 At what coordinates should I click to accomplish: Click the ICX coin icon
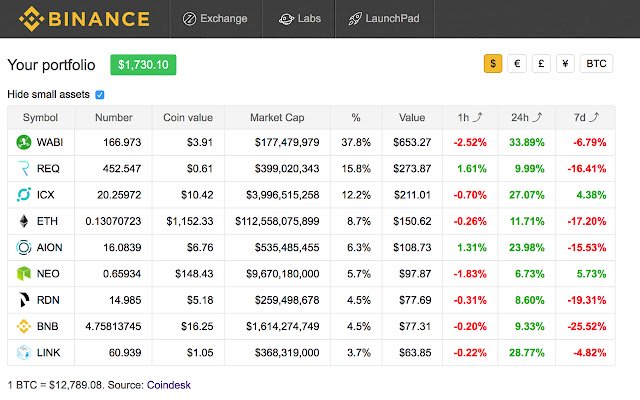click(23, 195)
